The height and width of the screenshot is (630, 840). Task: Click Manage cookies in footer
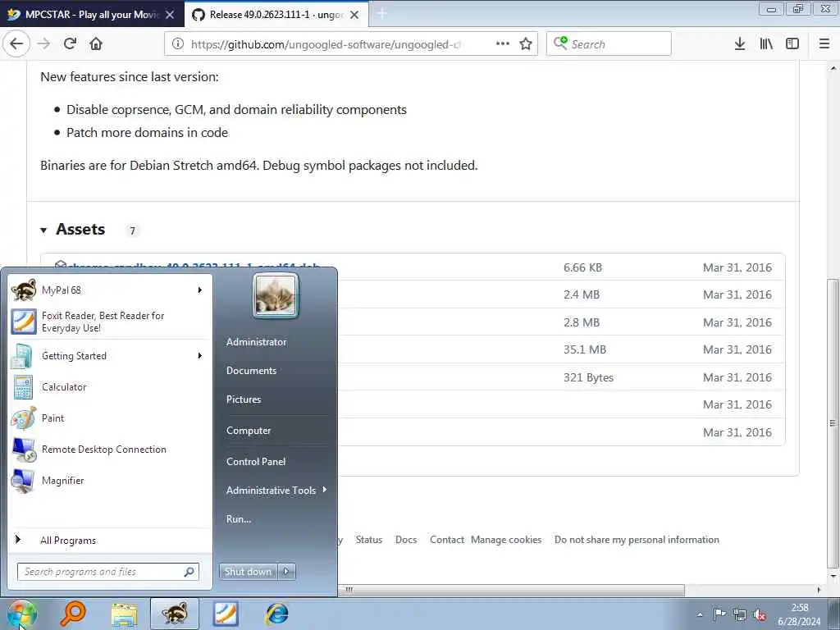(x=506, y=540)
